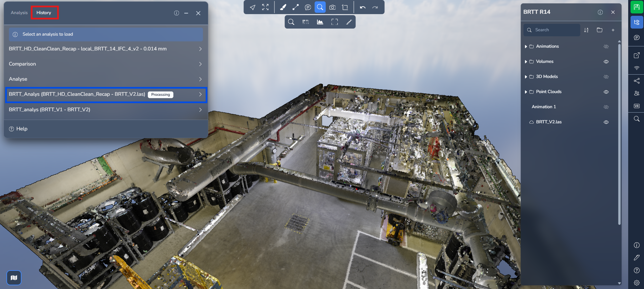644x289 pixels.
Task: Show the Animations folder visibility
Action: [x=606, y=46]
